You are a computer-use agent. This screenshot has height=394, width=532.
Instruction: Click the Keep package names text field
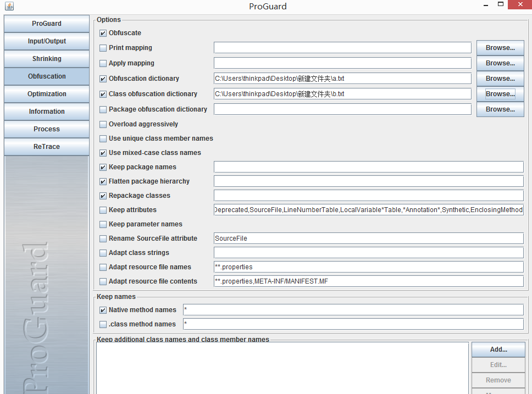369,167
